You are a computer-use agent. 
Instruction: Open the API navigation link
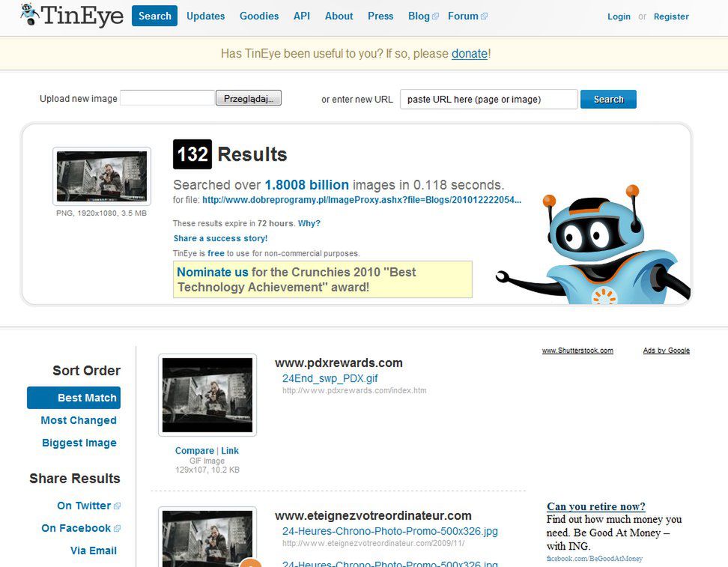[302, 16]
